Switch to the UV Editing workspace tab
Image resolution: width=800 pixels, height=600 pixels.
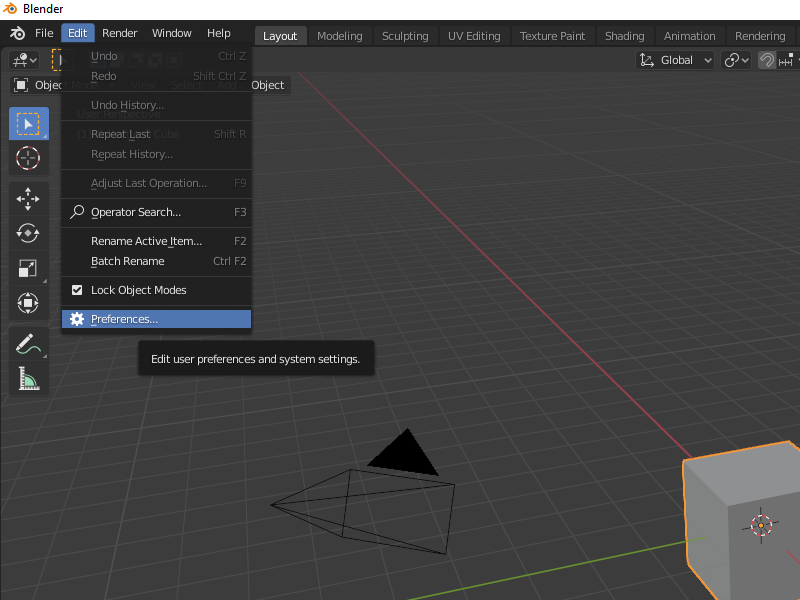pyautogui.click(x=474, y=36)
